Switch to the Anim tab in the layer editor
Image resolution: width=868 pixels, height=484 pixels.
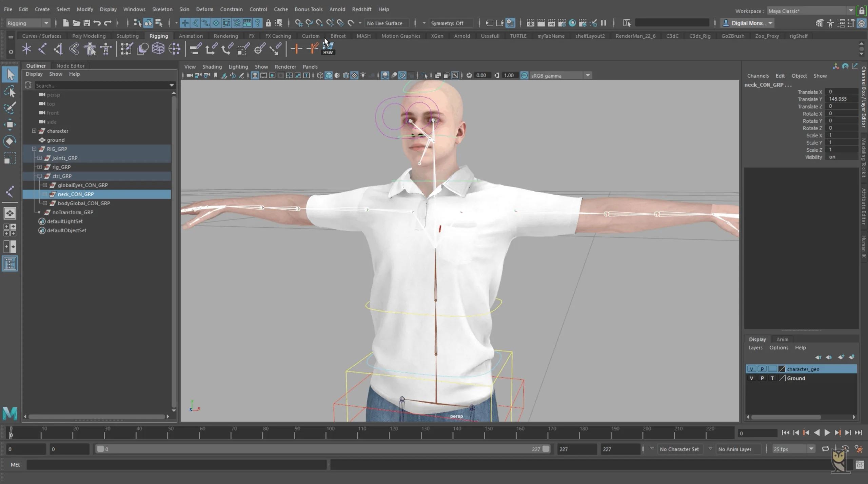[x=782, y=339]
